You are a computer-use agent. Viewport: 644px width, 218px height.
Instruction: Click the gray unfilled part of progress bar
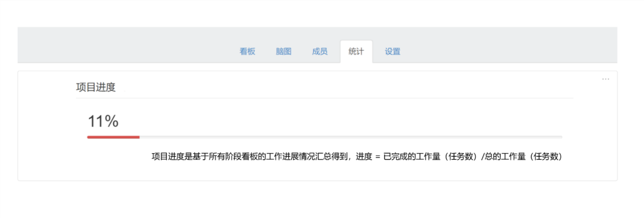click(351, 137)
